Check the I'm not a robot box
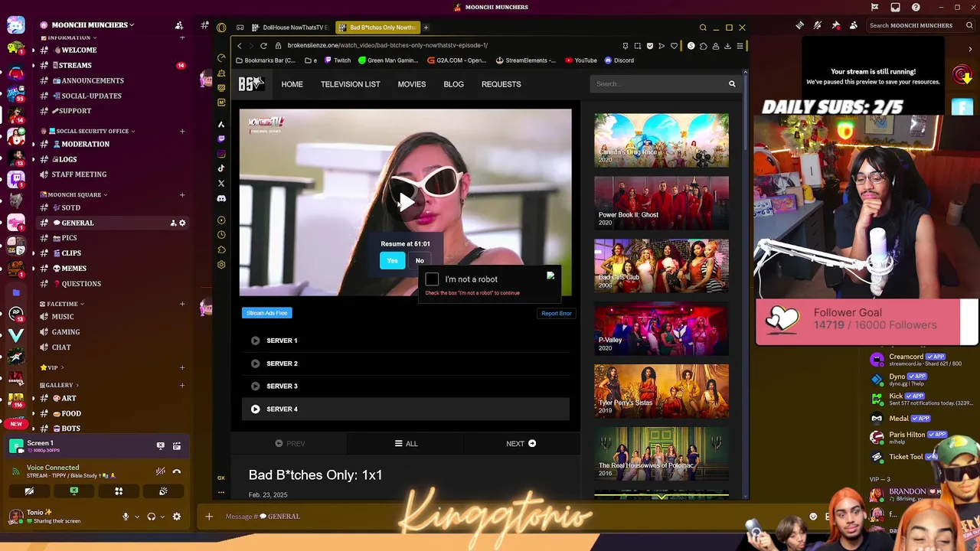Viewport: 980px width, 551px height. point(432,279)
